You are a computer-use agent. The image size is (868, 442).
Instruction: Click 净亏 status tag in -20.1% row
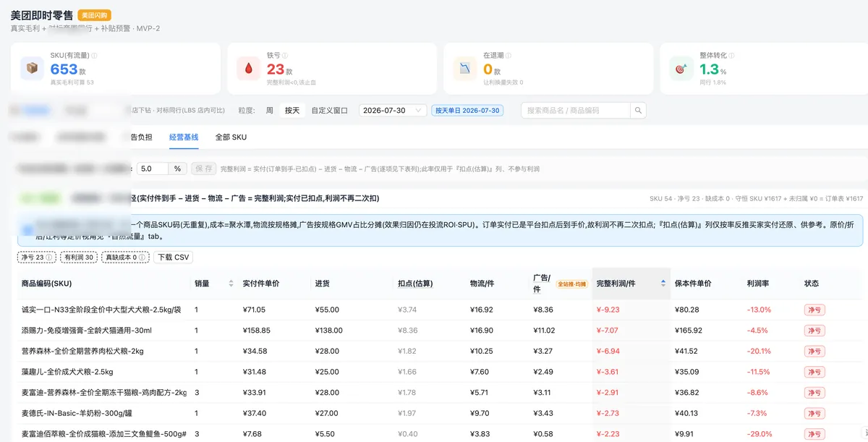click(814, 351)
